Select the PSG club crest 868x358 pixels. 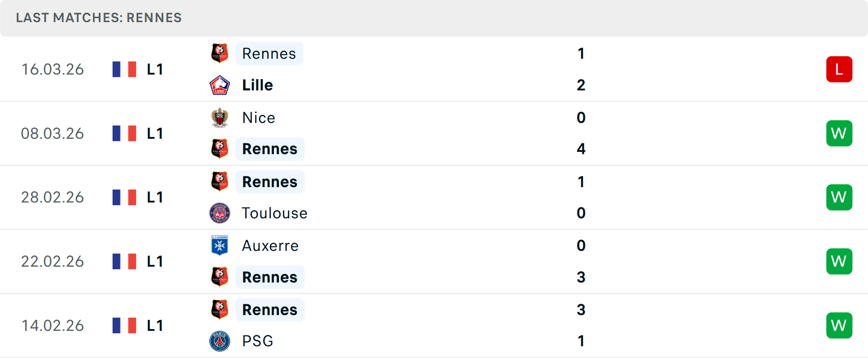[220, 341]
